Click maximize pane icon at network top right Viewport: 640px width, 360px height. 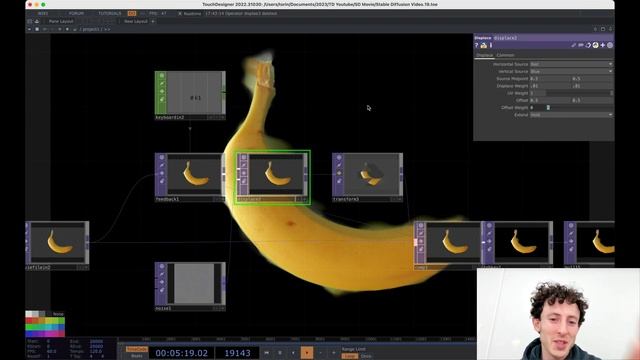(602, 29)
